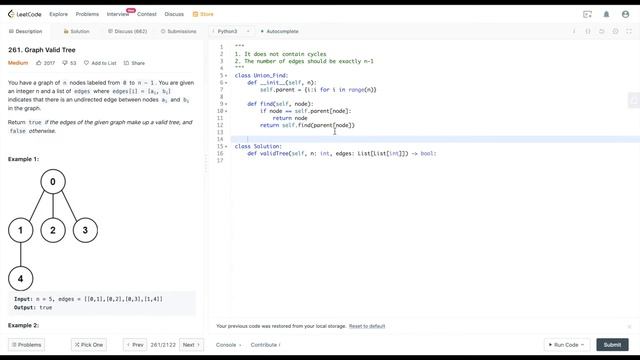Image resolution: width=640 pixels, height=360 pixels.
Task: Switch to the Description tab
Action: (26, 31)
